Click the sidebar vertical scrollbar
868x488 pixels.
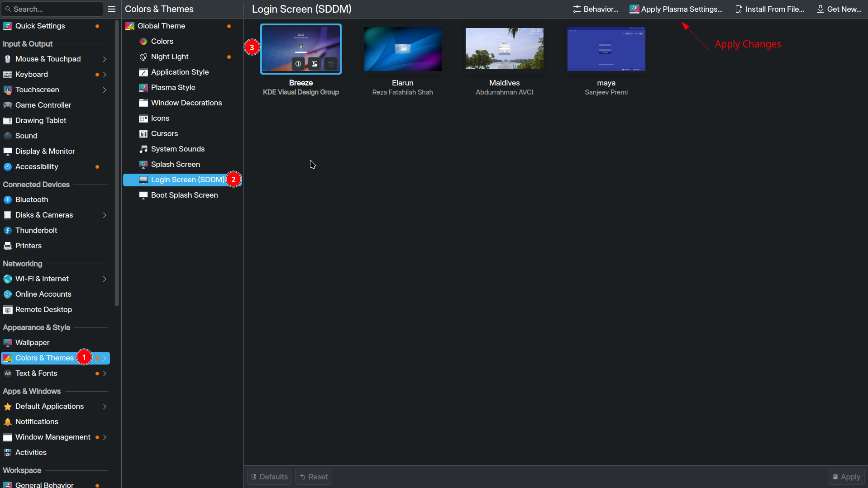coord(117,163)
